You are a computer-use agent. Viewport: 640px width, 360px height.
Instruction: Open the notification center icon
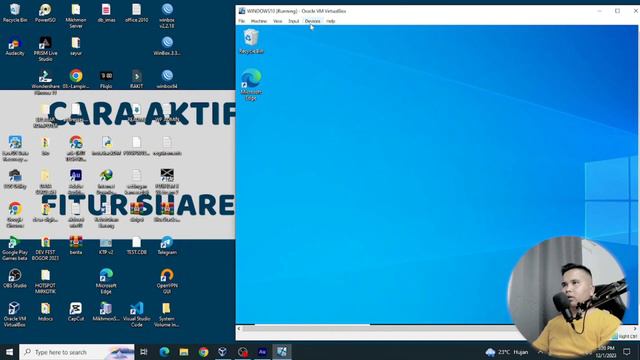point(627,352)
